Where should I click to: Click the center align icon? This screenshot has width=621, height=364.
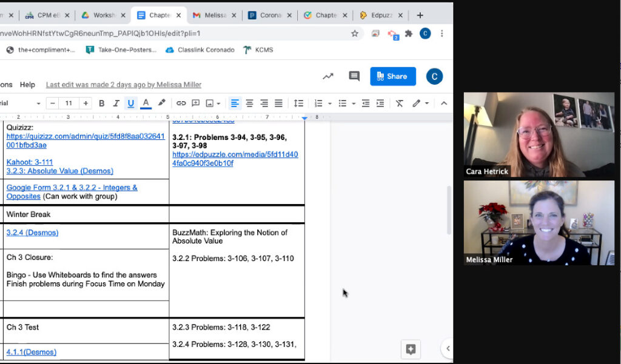coord(249,104)
